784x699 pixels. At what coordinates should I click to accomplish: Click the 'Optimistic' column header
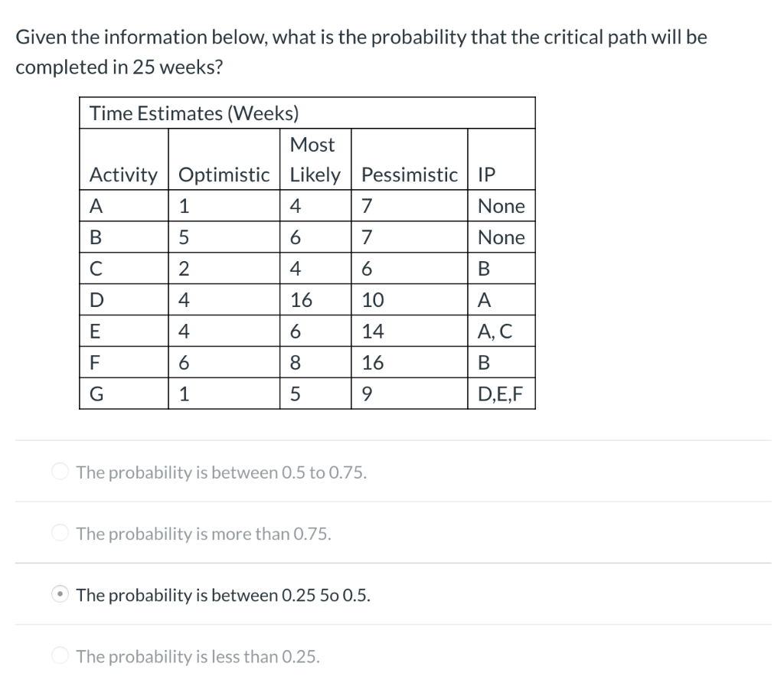tap(223, 175)
